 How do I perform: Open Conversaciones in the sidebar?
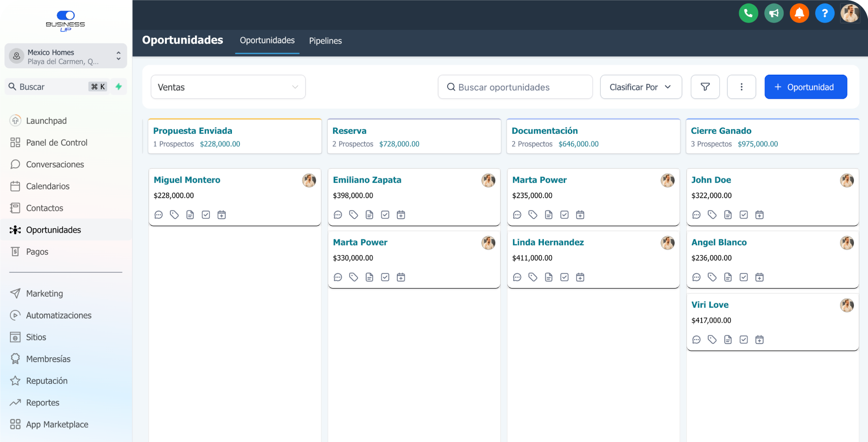tap(55, 164)
